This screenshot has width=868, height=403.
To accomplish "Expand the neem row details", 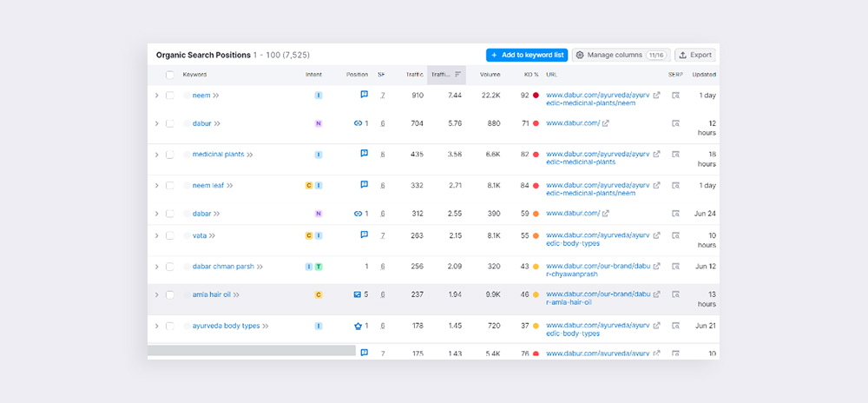I will pos(156,96).
